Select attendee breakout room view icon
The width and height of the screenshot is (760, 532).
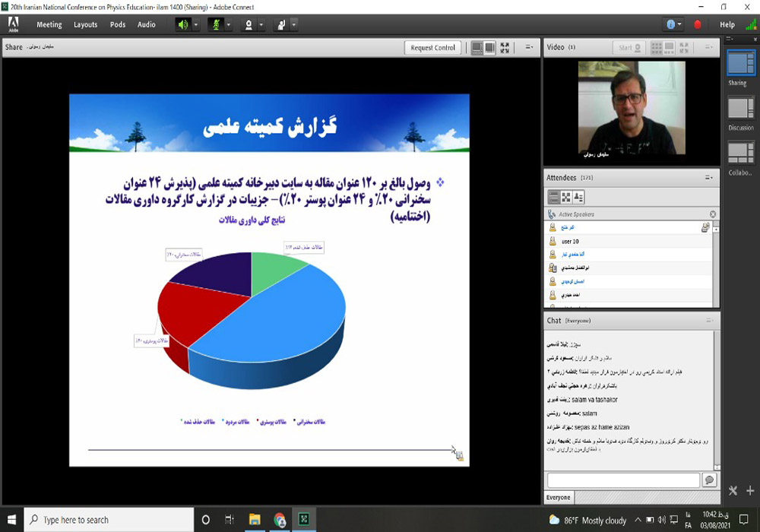(566, 197)
